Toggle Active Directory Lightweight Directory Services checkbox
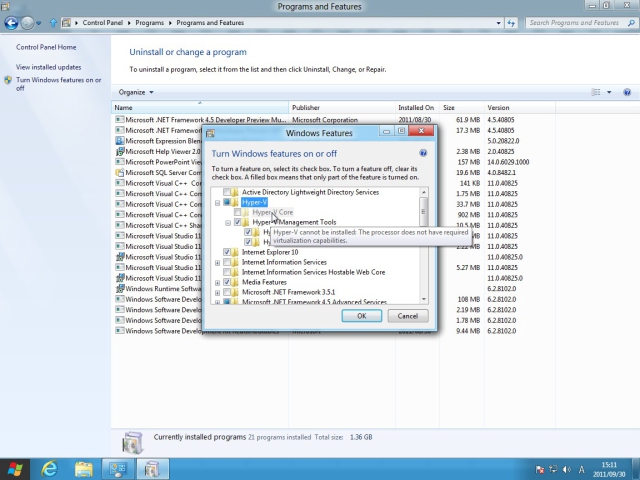 [x=227, y=192]
